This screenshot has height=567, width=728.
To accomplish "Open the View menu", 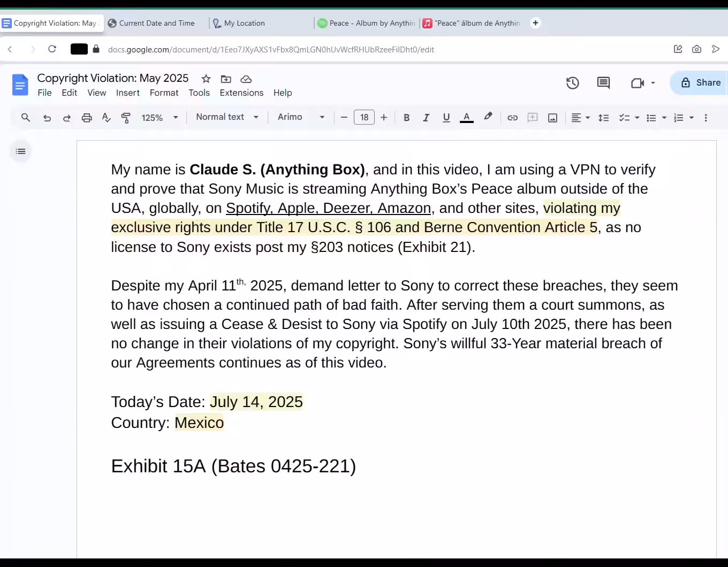I will click(x=97, y=93).
